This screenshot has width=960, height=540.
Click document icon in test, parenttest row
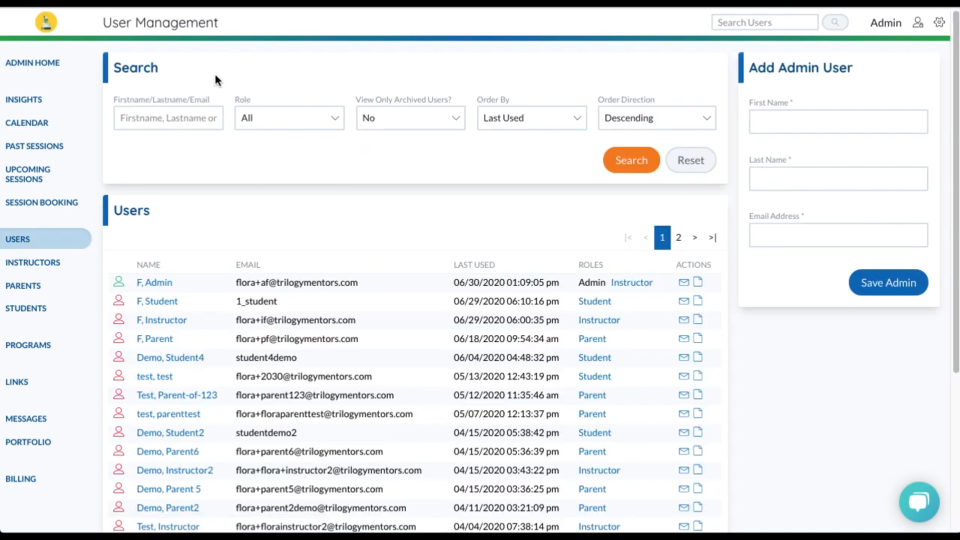tap(698, 413)
